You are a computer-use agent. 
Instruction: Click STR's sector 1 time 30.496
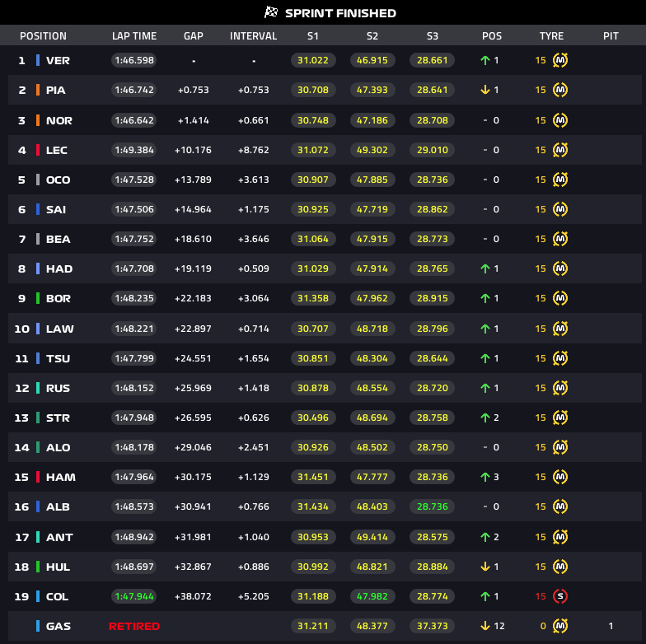pos(313,418)
